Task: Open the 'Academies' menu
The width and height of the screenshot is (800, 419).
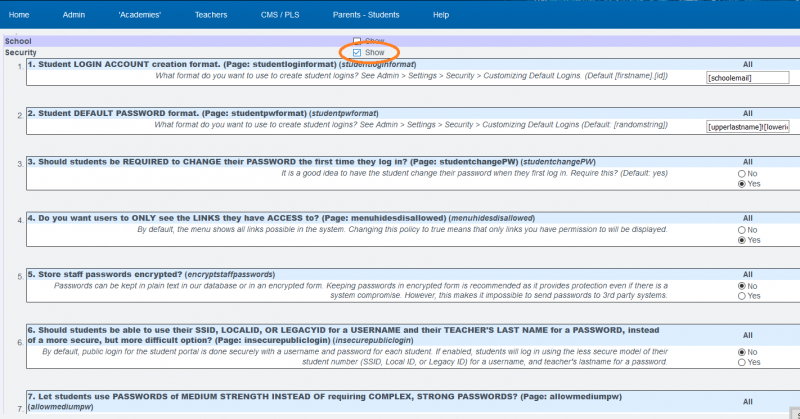Action: [x=139, y=15]
